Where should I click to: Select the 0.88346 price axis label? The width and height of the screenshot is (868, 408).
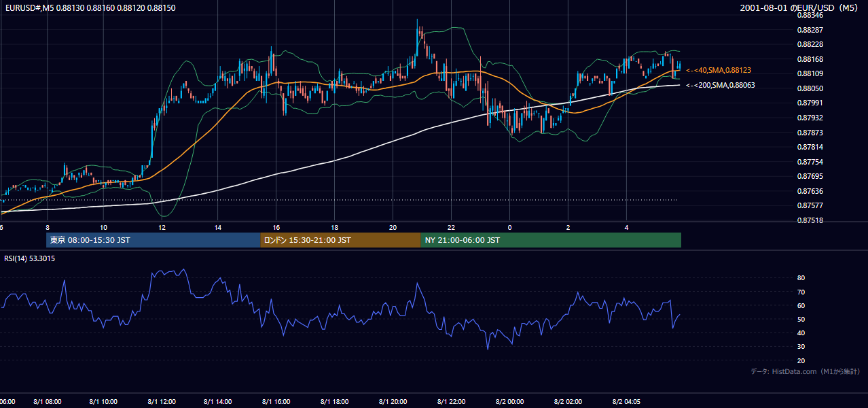click(810, 15)
